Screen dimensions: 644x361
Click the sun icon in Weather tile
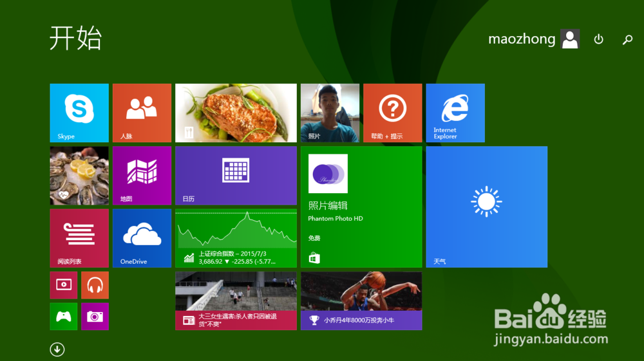487,201
